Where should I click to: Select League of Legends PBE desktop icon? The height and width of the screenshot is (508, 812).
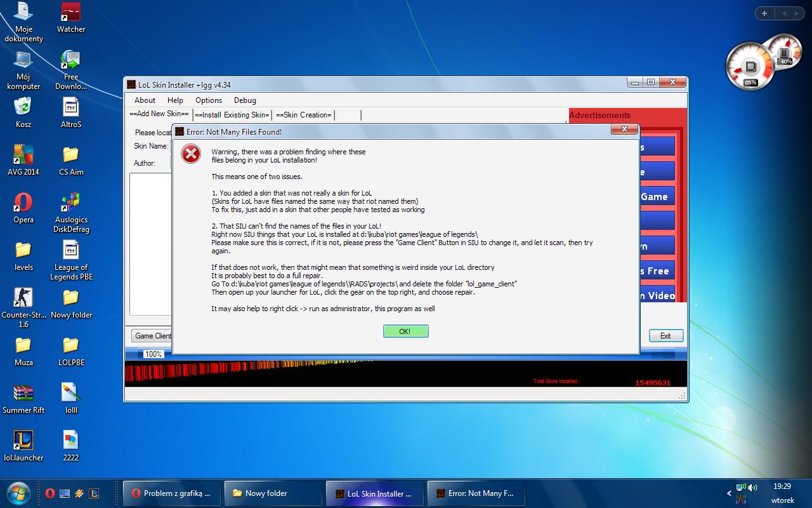coord(71,260)
